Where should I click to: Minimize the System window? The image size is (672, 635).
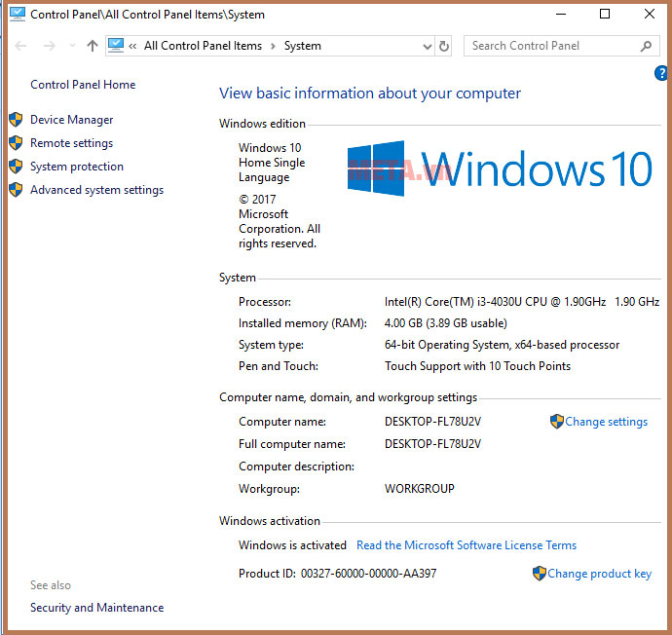click(x=561, y=15)
